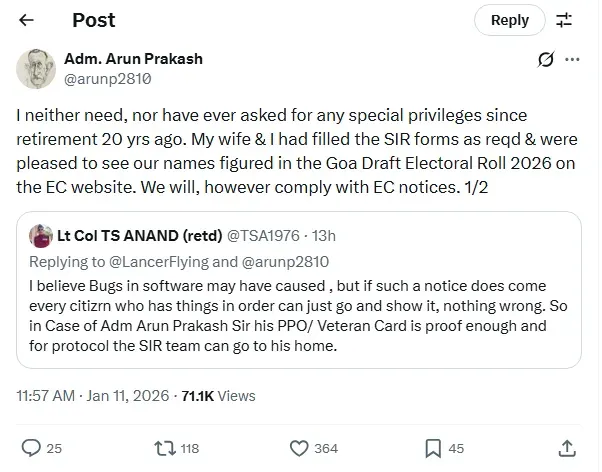Open Lt Col TS ANAND's quoted avatar
Image resolution: width=602 pixels, height=472 pixels.
[x=41, y=236]
